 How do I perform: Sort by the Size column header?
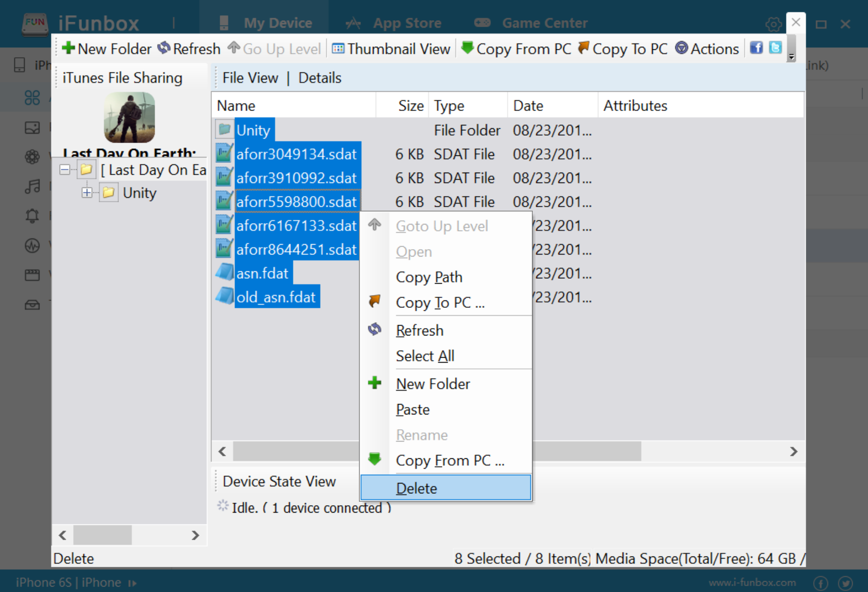pyautogui.click(x=402, y=106)
